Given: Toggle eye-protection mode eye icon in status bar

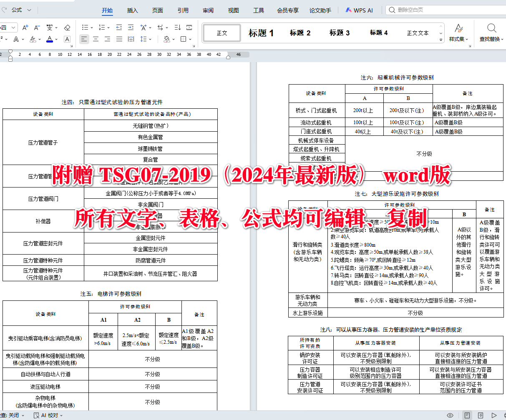Looking at the screenshot, I should 450,415.
